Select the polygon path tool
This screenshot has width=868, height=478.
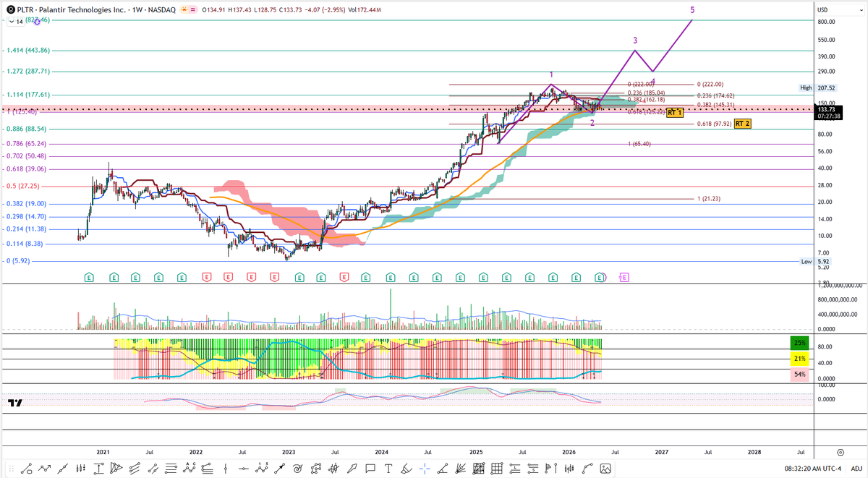[316, 469]
